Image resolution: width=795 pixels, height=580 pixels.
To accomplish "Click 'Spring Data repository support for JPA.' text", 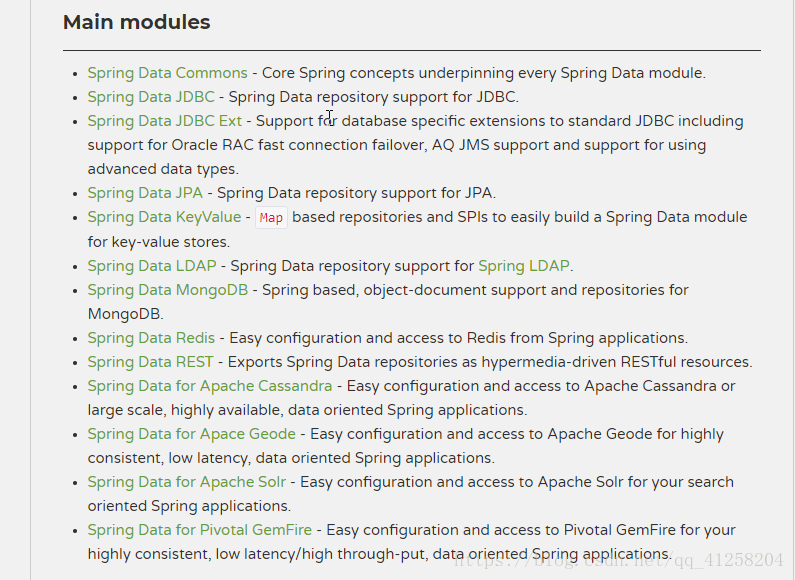I will pyautogui.click(x=356, y=193).
